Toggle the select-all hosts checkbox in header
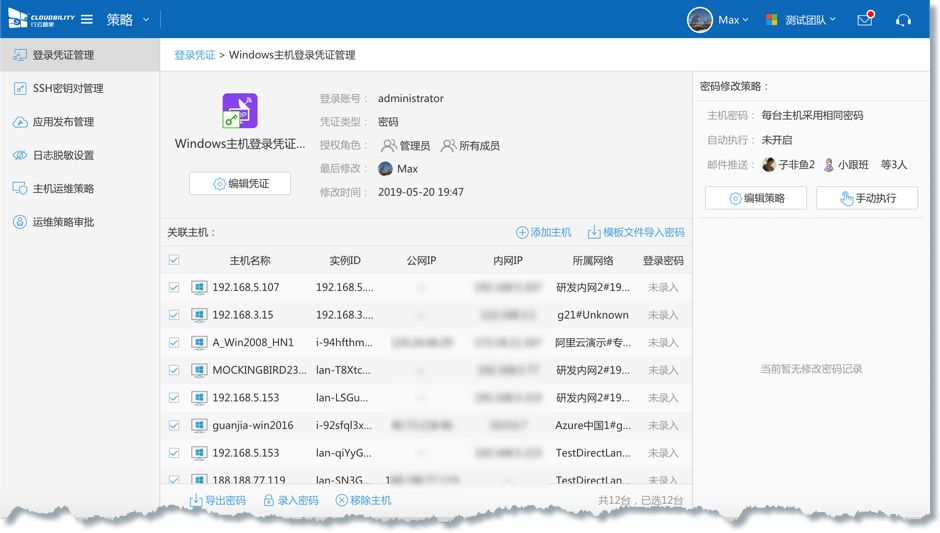This screenshot has height=533, width=940. (174, 260)
